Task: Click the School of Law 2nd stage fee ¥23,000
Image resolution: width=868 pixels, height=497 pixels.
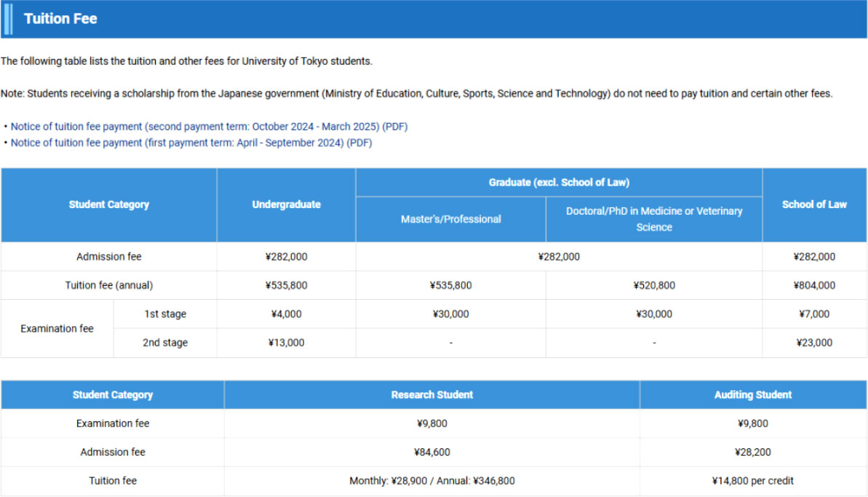Action: 814,343
